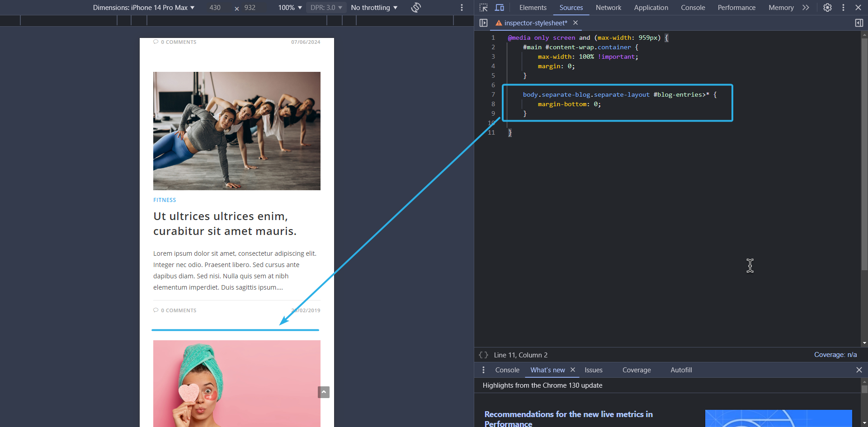Open the Console tab in top bar
This screenshot has height=427, width=868.
coord(693,8)
